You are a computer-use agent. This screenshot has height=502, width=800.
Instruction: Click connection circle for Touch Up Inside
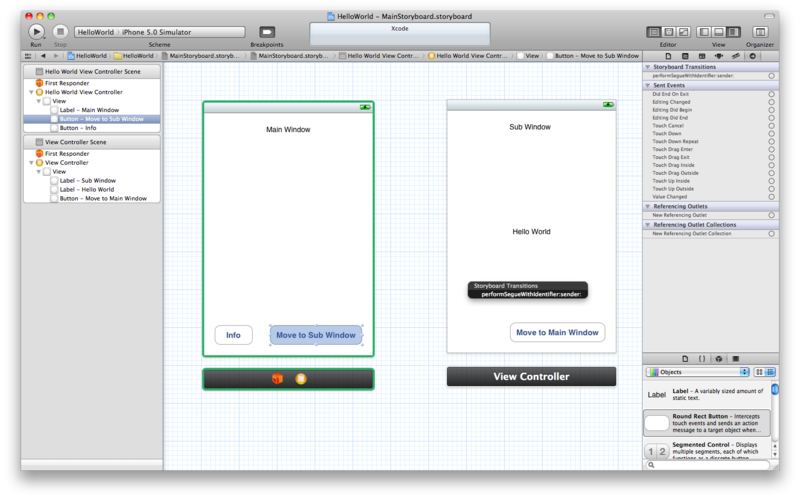pyautogui.click(x=771, y=181)
